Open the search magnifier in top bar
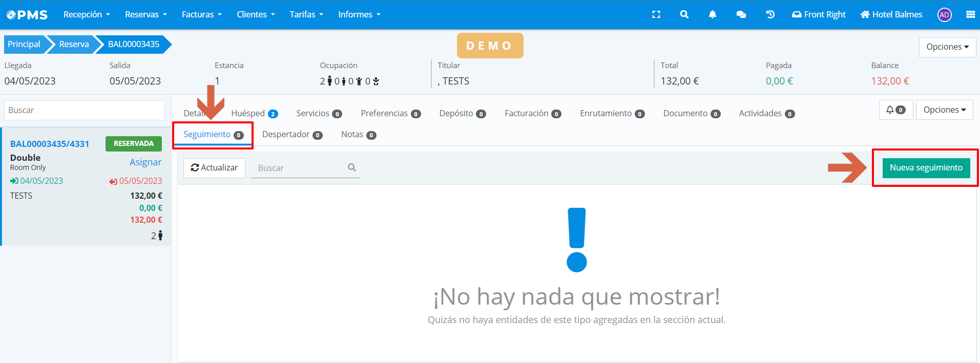 pos(684,14)
